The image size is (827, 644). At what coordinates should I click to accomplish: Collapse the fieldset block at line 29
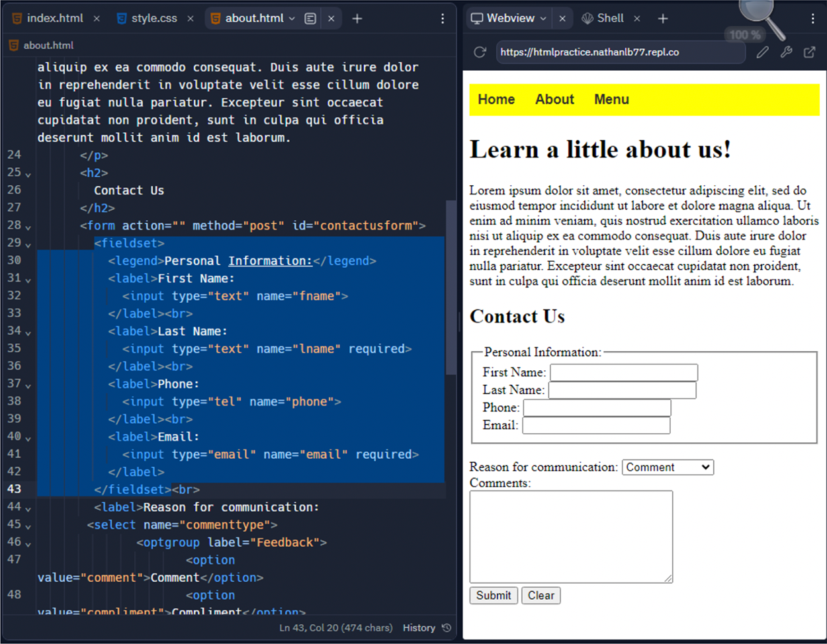(28, 245)
